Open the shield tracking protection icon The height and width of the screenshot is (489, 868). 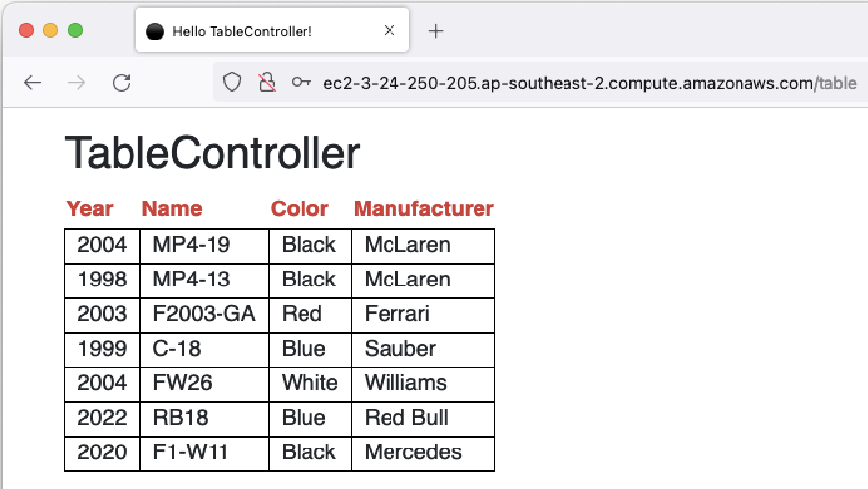[232, 83]
